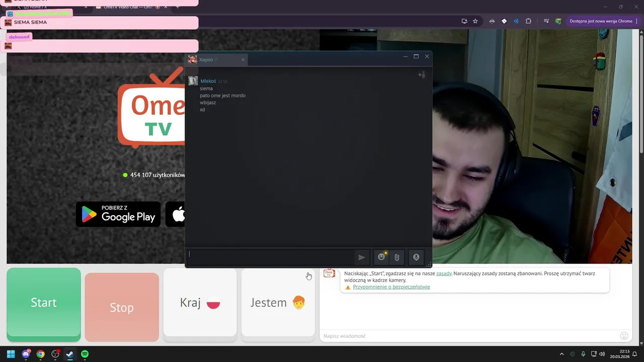Screen dimensions: 644x362
Task: Click the taskbar clock showing 22:15
Action: click(x=620, y=354)
